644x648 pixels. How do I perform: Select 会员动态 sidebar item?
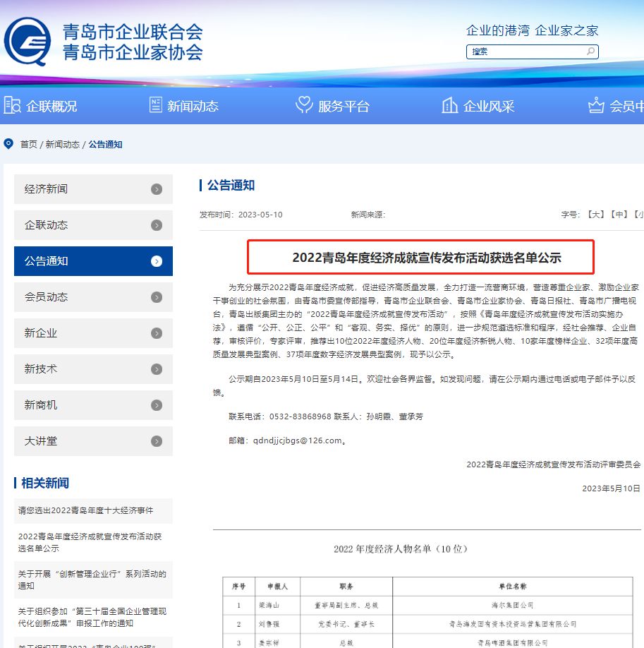tap(93, 297)
